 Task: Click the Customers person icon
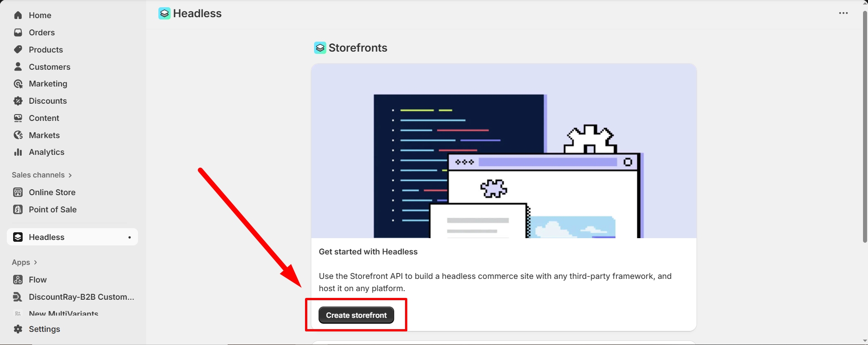(x=18, y=67)
